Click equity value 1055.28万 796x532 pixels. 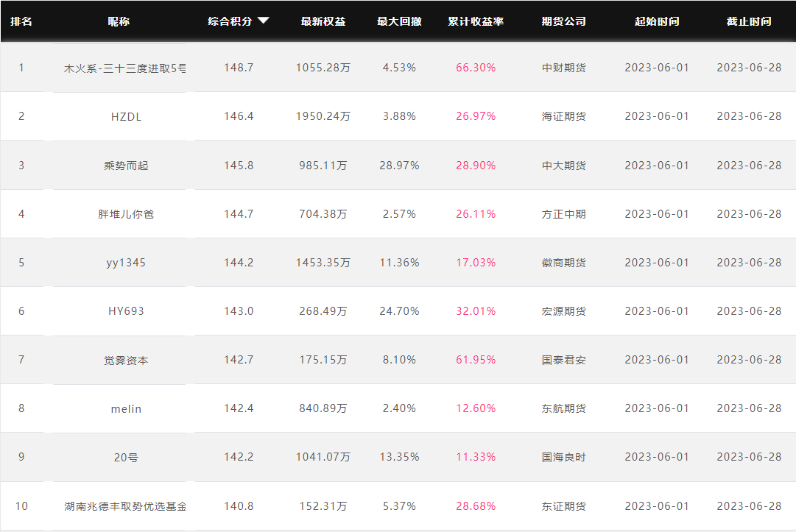(323, 68)
